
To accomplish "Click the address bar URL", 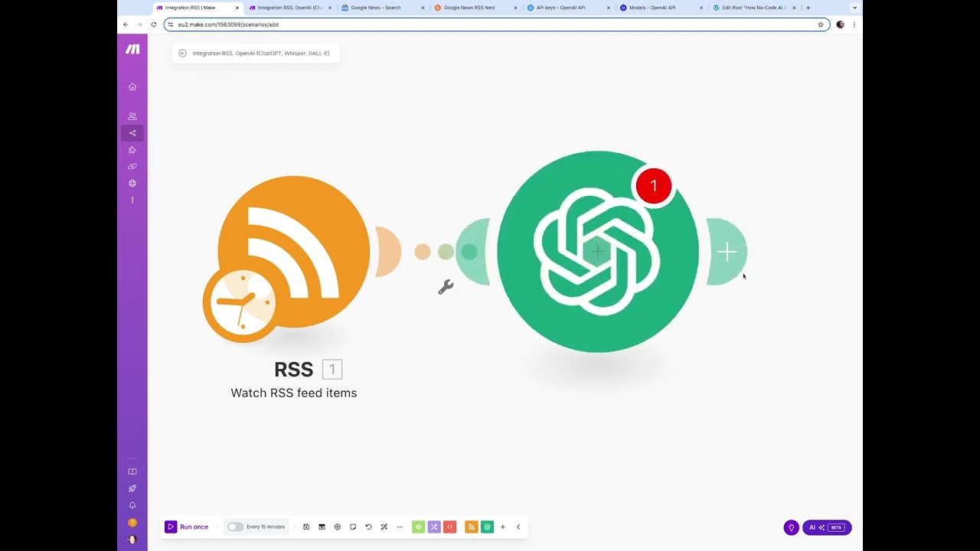I will [x=228, y=24].
